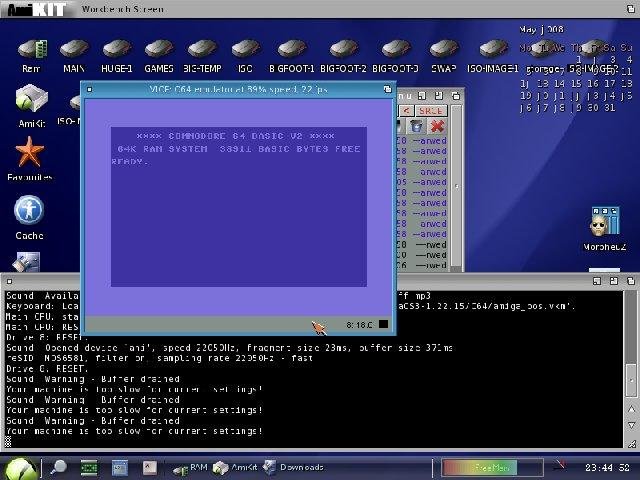Click the Workbench Screen title bar text

coord(122,9)
